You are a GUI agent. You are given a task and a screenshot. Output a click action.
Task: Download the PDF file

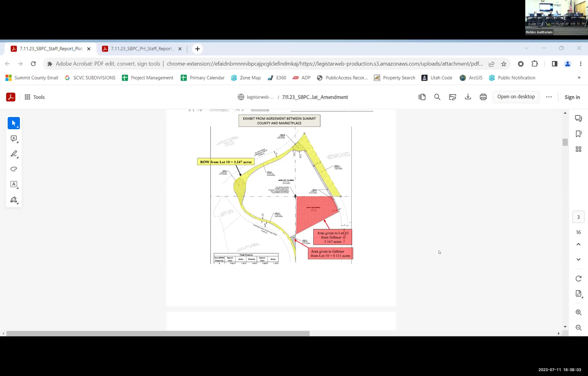[x=468, y=97]
